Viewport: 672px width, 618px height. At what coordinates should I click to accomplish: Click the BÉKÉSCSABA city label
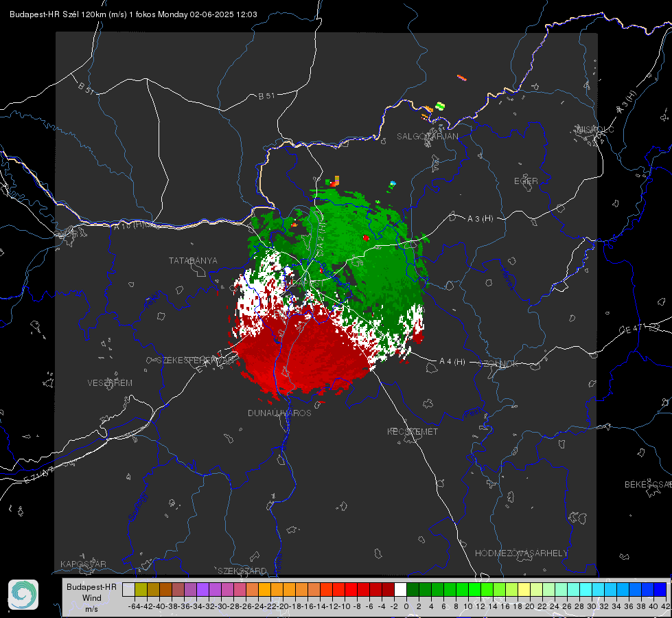click(648, 485)
